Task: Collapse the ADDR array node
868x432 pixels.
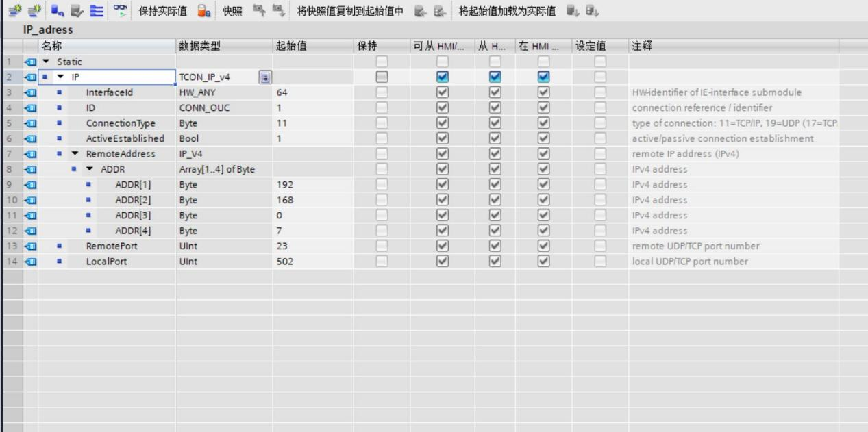Action: click(89, 169)
